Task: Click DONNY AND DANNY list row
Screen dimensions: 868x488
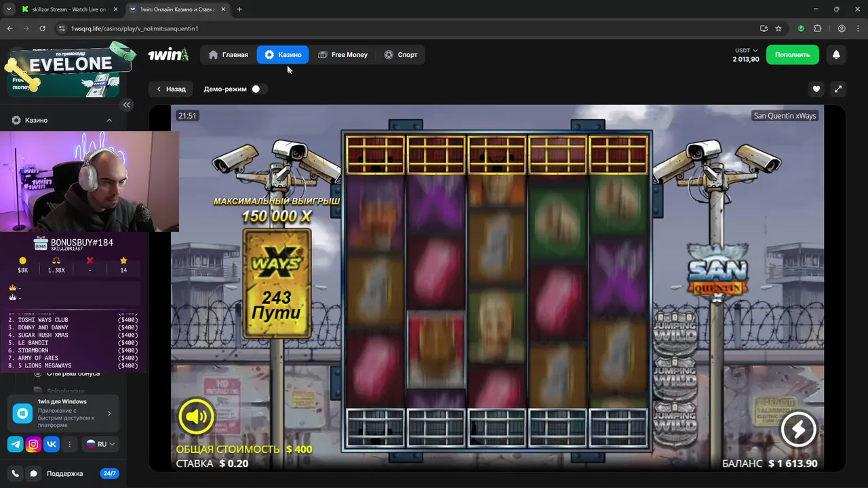Action: point(73,327)
